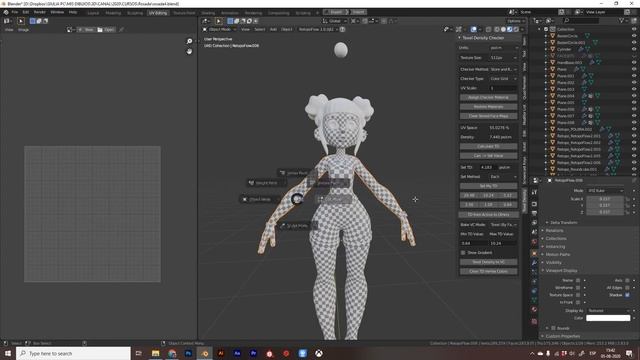This screenshot has width=640, height=360.
Task: Click the outliner filter funnel icon
Action: [622, 20]
